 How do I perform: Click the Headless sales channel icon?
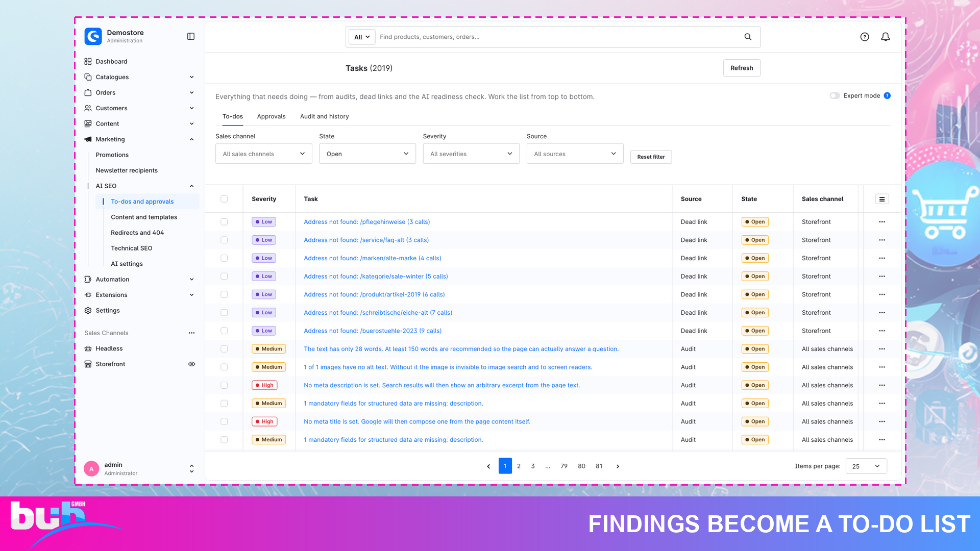[x=88, y=348]
